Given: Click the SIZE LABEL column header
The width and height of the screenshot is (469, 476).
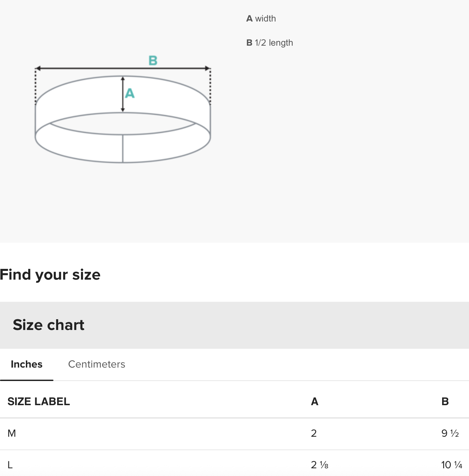Looking at the screenshot, I should click(x=39, y=401).
